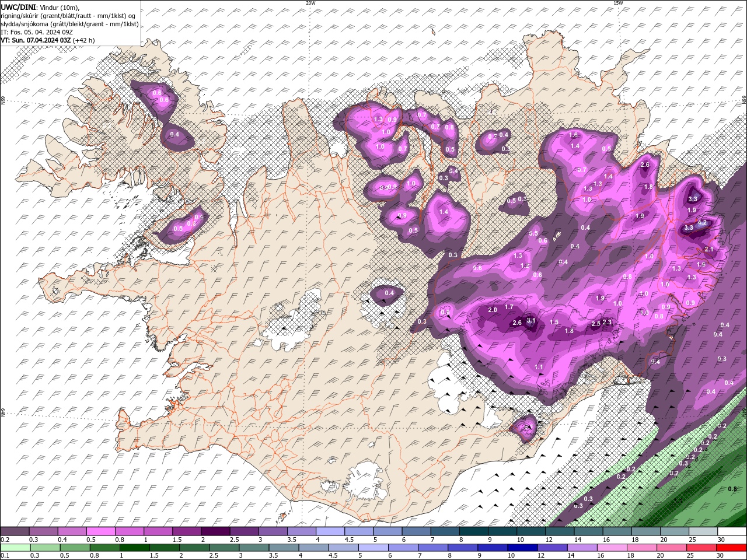Click the '0.1' label in the lower legend row
The height and width of the screenshot is (560, 747).
point(5,556)
